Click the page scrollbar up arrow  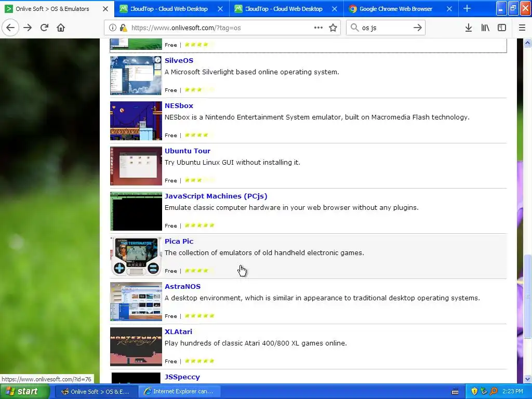point(527,43)
